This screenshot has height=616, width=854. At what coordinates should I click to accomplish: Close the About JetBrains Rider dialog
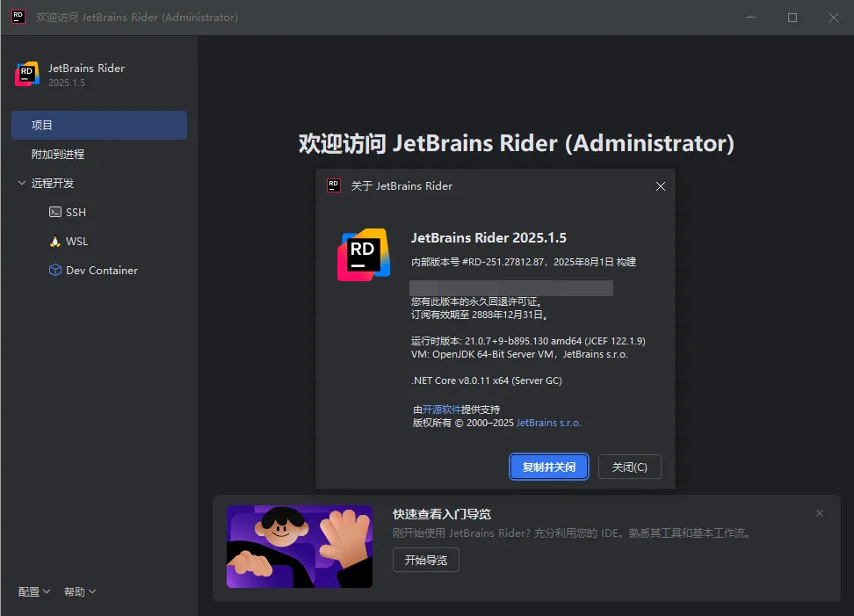[x=661, y=186]
